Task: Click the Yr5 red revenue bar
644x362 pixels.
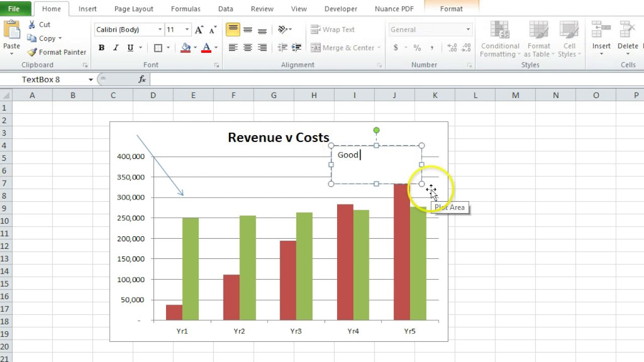Action: 402,252
